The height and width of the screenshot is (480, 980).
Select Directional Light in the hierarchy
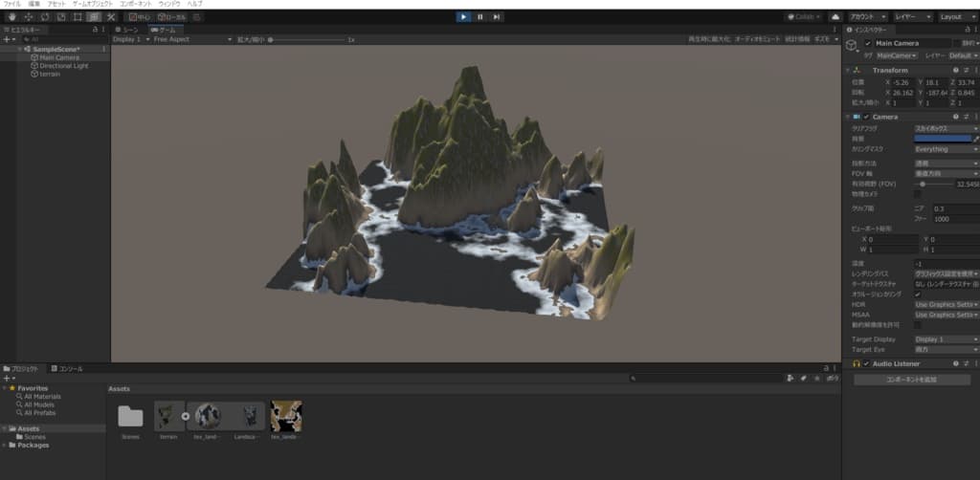click(x=64, y=66)
